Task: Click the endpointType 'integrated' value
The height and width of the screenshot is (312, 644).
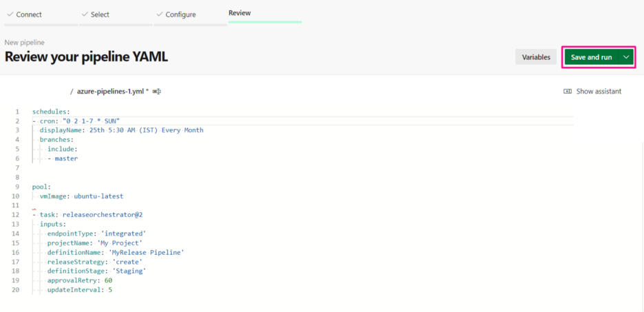Action: [x=124, y=234]
